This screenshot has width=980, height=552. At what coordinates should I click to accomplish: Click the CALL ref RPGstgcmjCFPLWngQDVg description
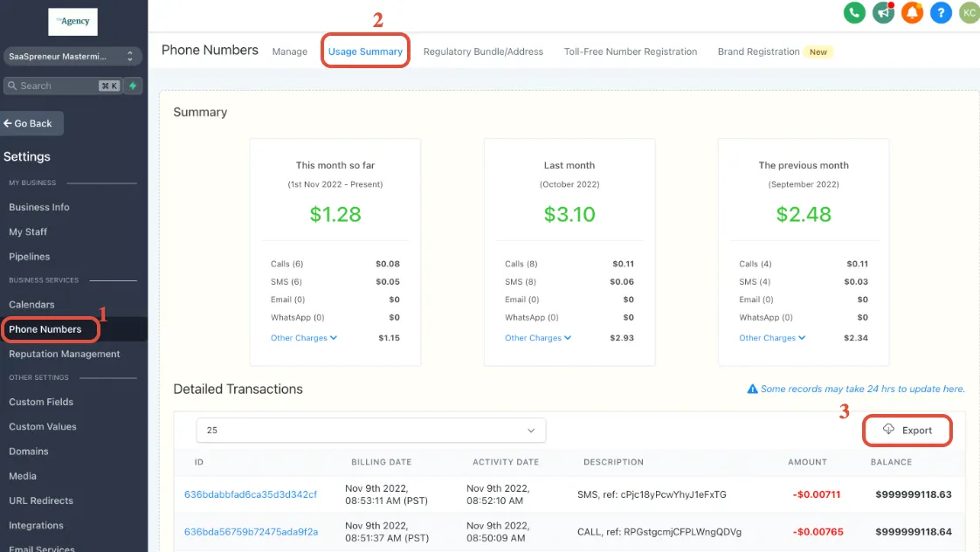(659, 532)
